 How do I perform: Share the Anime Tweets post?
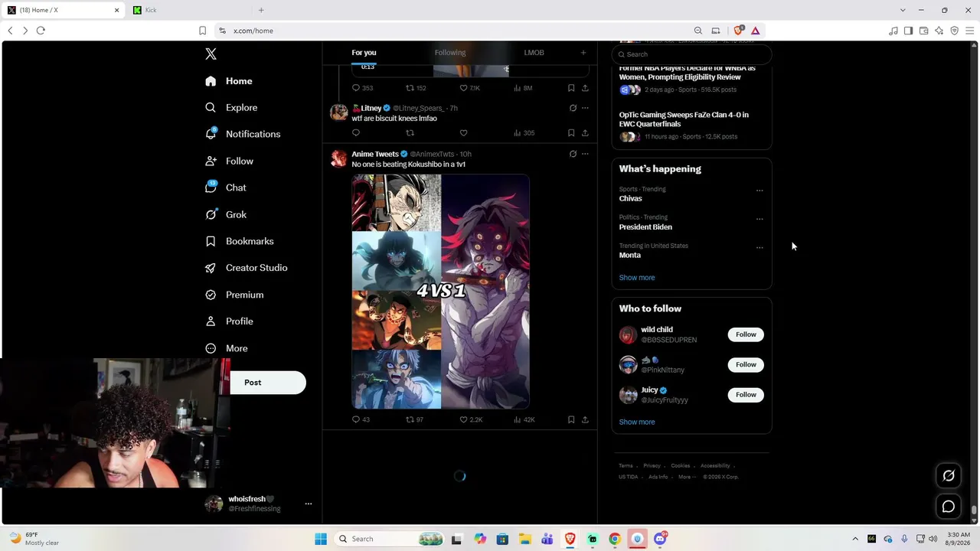585,419
